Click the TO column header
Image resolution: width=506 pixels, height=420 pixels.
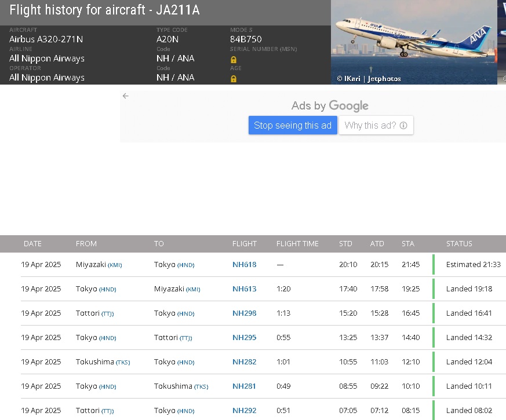coord(159,244)
